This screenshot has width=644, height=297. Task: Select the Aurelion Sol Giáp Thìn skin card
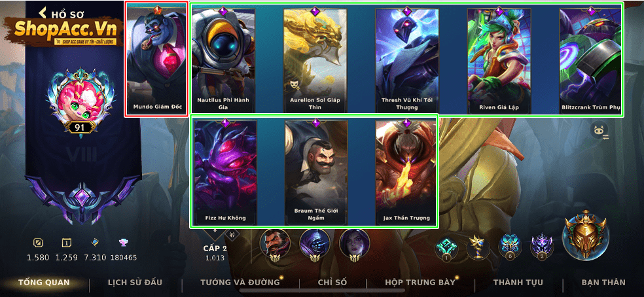(315, 61)
